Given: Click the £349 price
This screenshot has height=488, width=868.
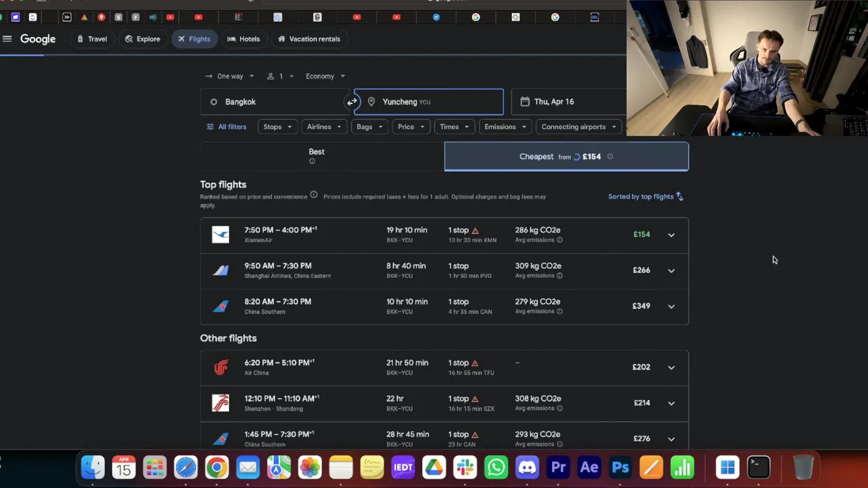Looking at the screenshot, I should [642, 306].
